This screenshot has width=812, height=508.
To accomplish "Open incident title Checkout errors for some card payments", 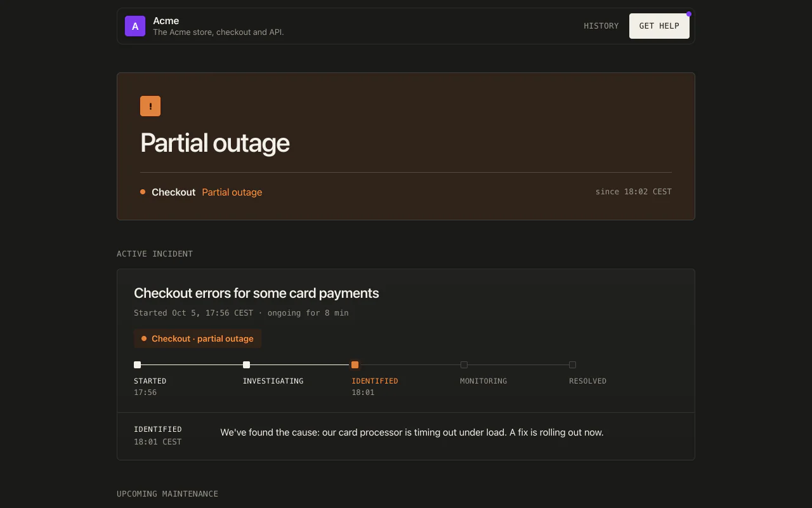I will pos(256,293).
